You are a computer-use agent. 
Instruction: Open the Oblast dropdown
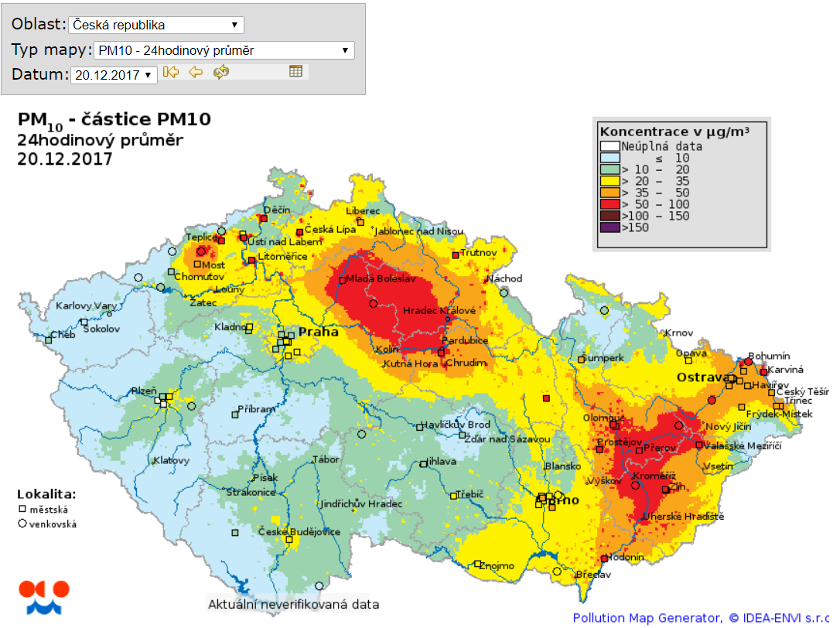pyautogui.click(x=156, y=25)
